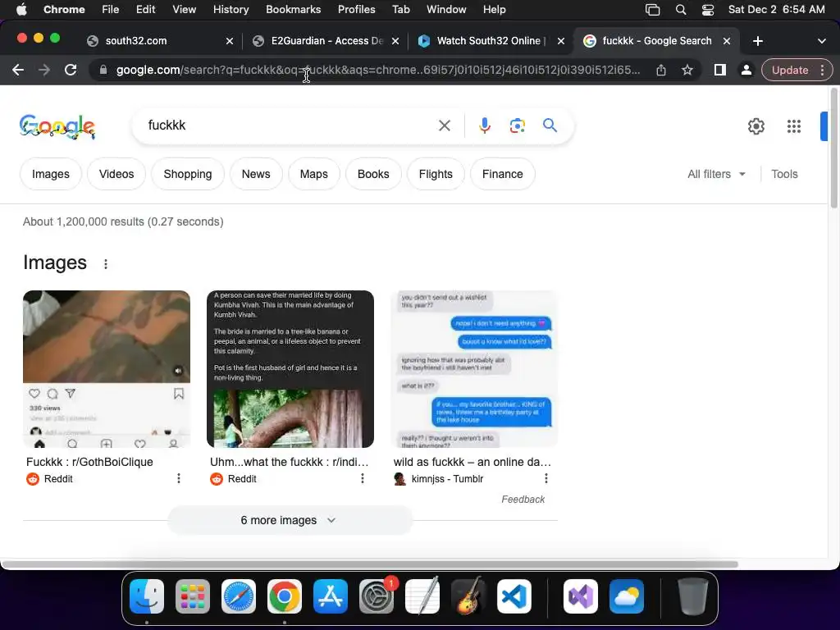Image resolution: width=840 pixels, height=630 pixels.
Task: Open the tab search dropdown arrow
Action: pyautogui.click(x=822, y=41)
